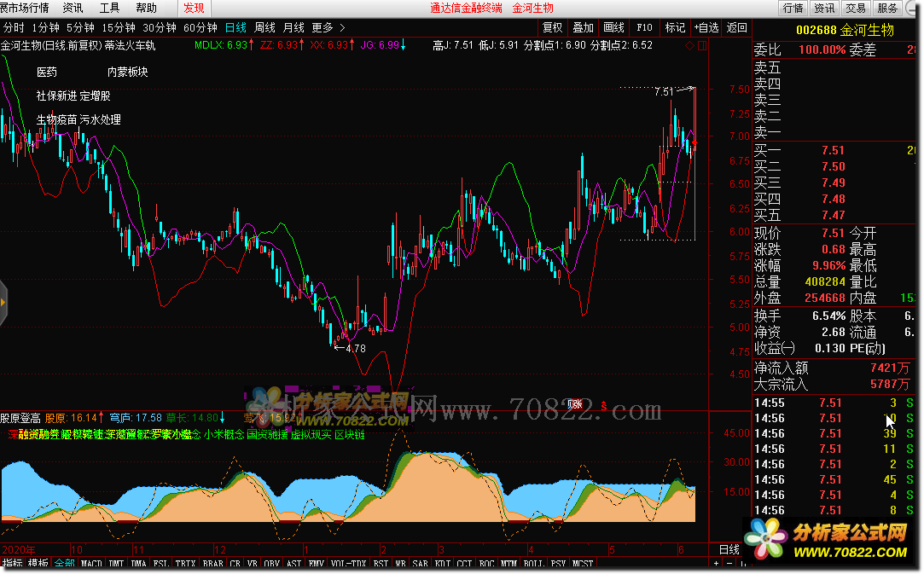Viewport: 924px width, 574px height.
Task: Select the OBV indicator tab
Action: [271, 564]
